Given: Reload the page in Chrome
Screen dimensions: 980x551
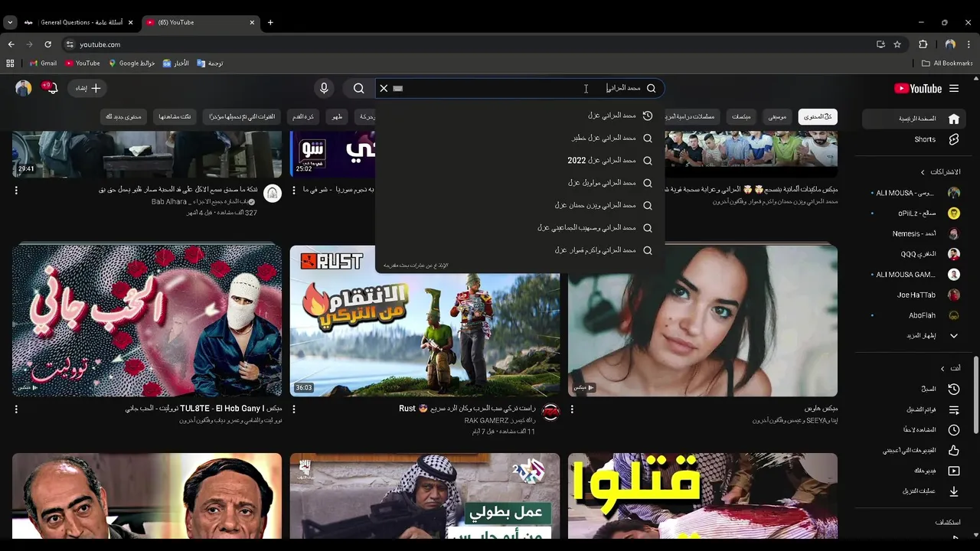Looking at the screenshot, I should (47, 44).
